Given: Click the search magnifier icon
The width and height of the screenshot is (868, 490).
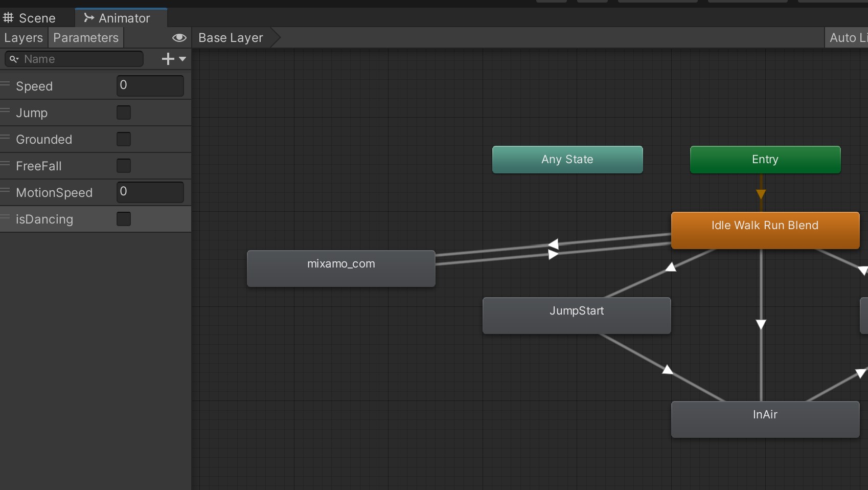Looking at the screenshot, I should (x=14, y=59).
